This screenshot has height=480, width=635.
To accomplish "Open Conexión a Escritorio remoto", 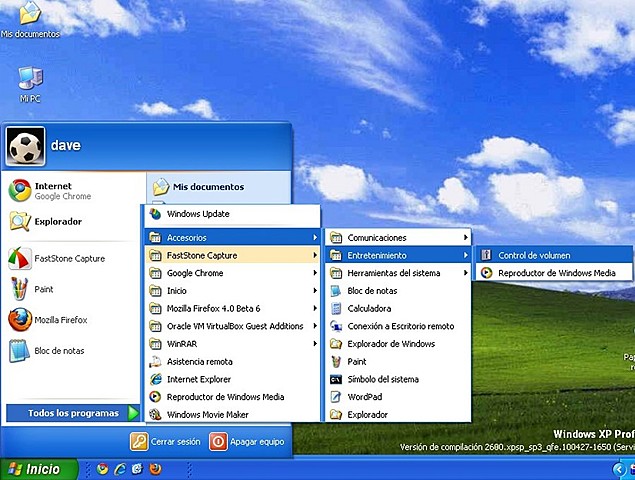I will pyautogui.click(x=398, y=326).
